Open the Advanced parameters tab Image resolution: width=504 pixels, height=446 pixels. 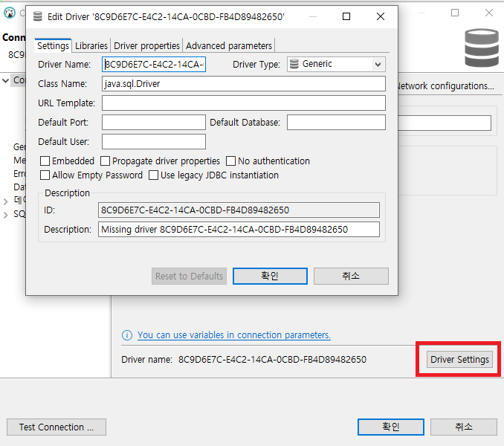point(229,45)
